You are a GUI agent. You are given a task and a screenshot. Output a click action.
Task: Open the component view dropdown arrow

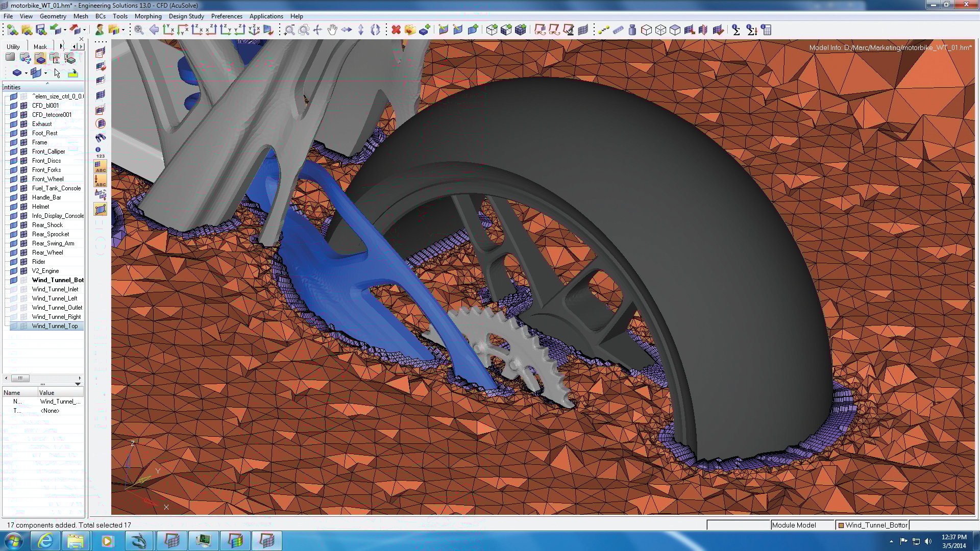(26, 73)
